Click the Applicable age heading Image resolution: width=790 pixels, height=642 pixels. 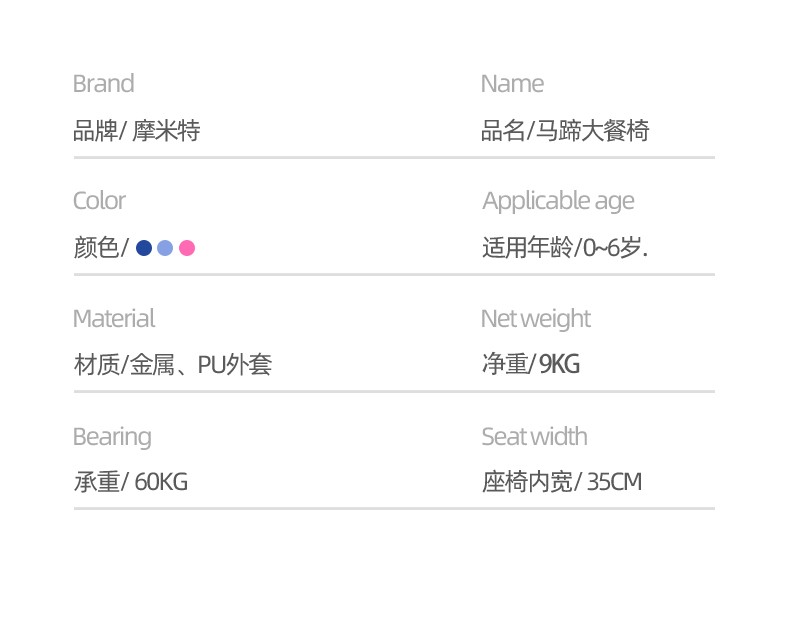click(558, 202)
